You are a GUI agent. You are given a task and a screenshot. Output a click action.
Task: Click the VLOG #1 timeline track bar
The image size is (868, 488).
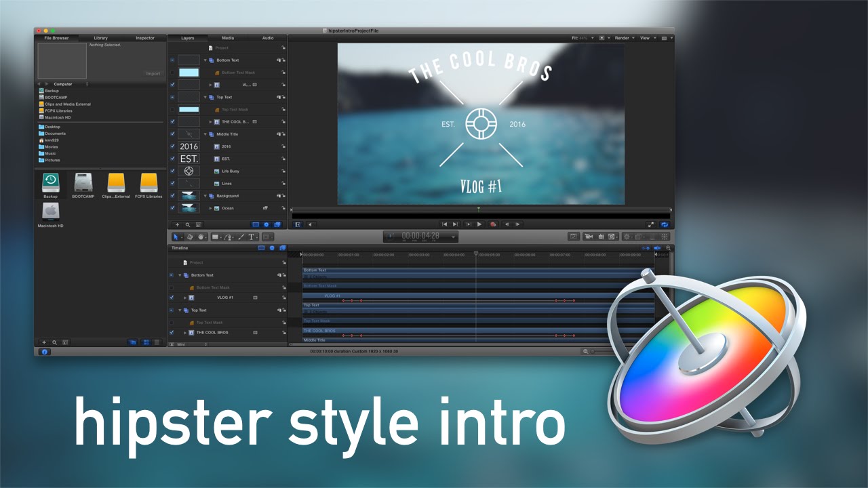point(478,296)
